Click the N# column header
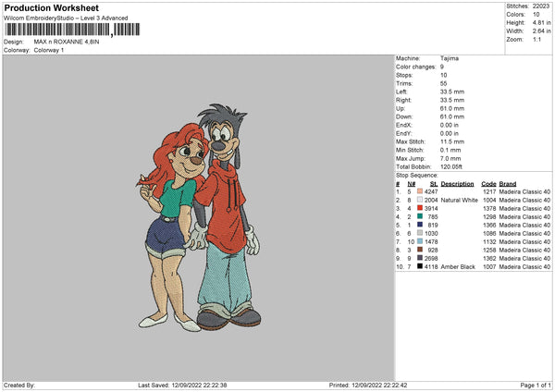 tap(409, 183)
